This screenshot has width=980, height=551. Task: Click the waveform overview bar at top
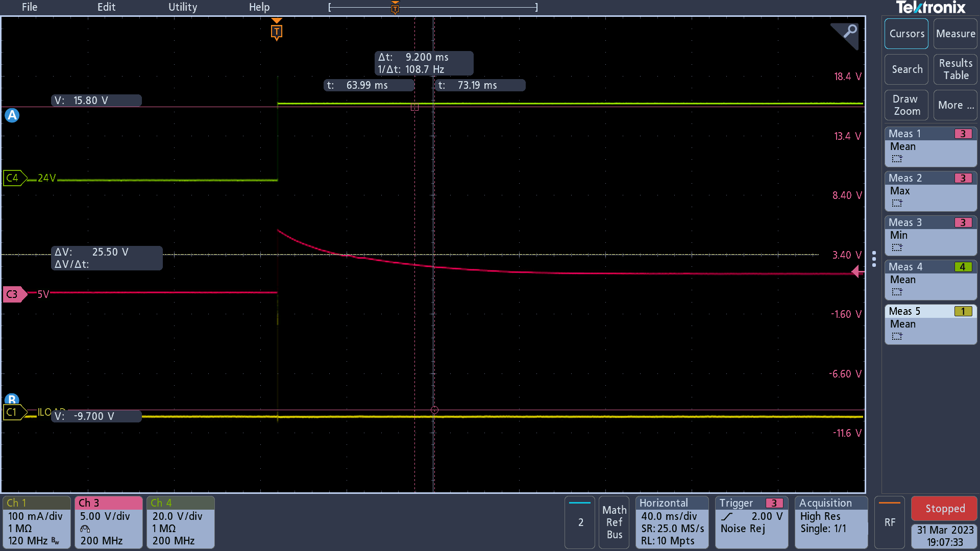pos(433,8)
